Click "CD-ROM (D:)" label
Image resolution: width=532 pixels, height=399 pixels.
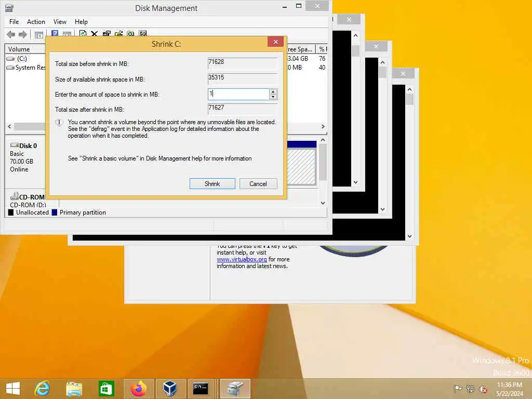(28, 205)
